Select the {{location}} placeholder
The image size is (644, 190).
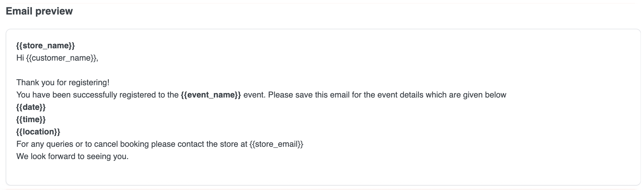[x=38, y=132]
